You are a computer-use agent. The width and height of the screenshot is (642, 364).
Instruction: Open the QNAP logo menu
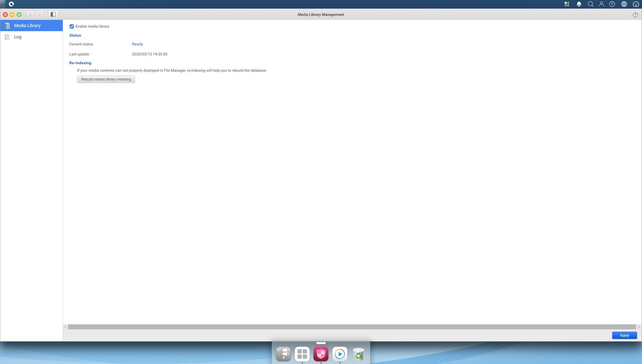pyautogui.click(x=11, y=4)
